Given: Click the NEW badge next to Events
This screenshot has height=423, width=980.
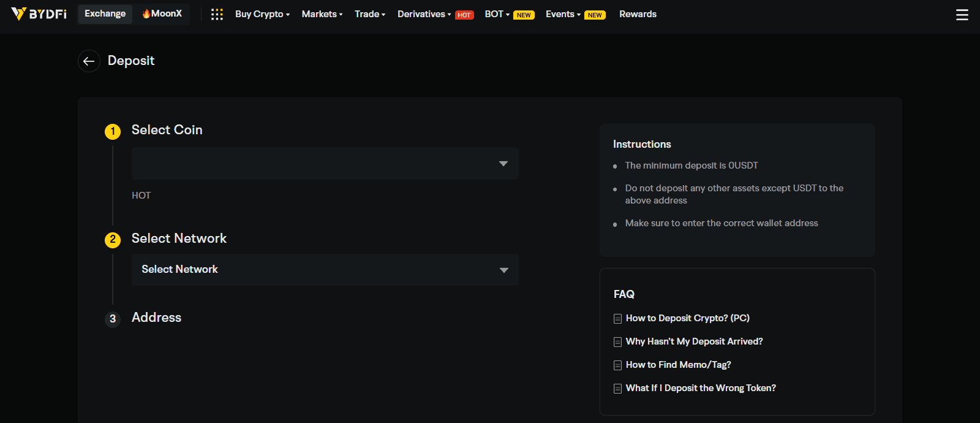Looking at the screenshot, I should (x=595, y=15).
